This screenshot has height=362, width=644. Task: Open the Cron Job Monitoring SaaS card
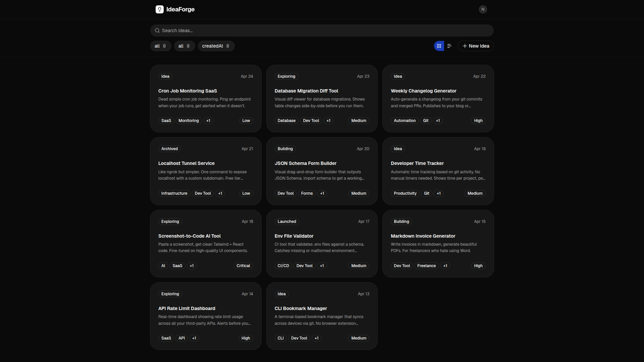[x=187, y=91]
